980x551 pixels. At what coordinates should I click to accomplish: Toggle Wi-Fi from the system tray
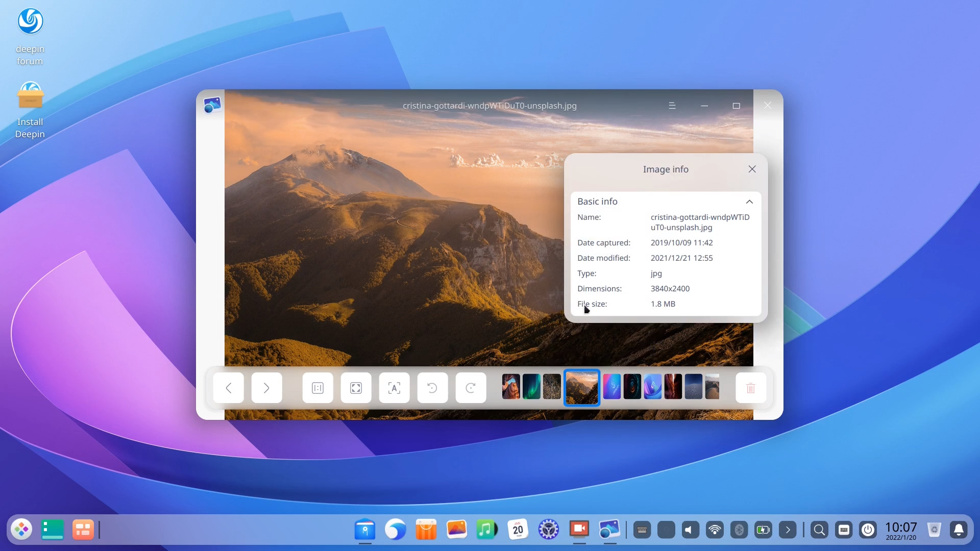(715, 530)
